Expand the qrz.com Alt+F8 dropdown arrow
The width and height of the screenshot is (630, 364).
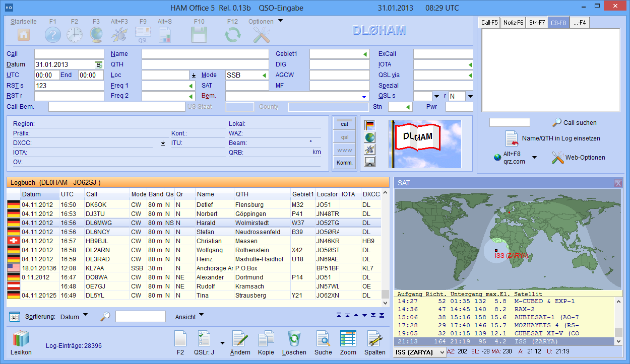(535, 158)
